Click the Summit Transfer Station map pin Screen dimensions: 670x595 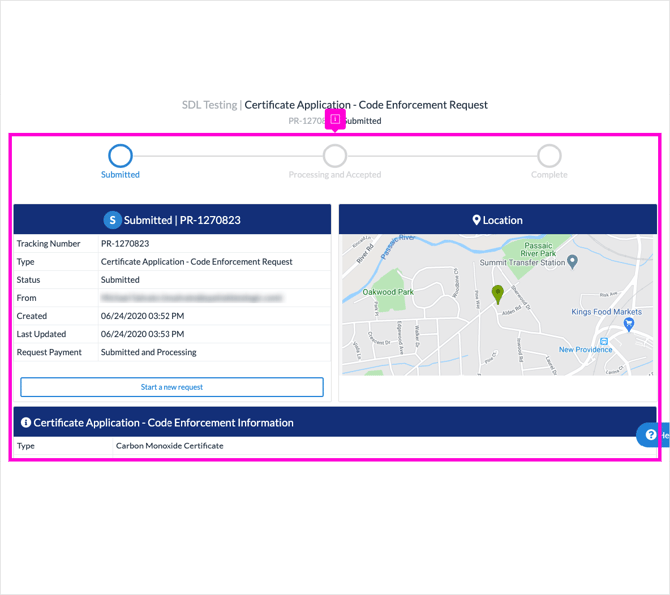pos(573,262)
